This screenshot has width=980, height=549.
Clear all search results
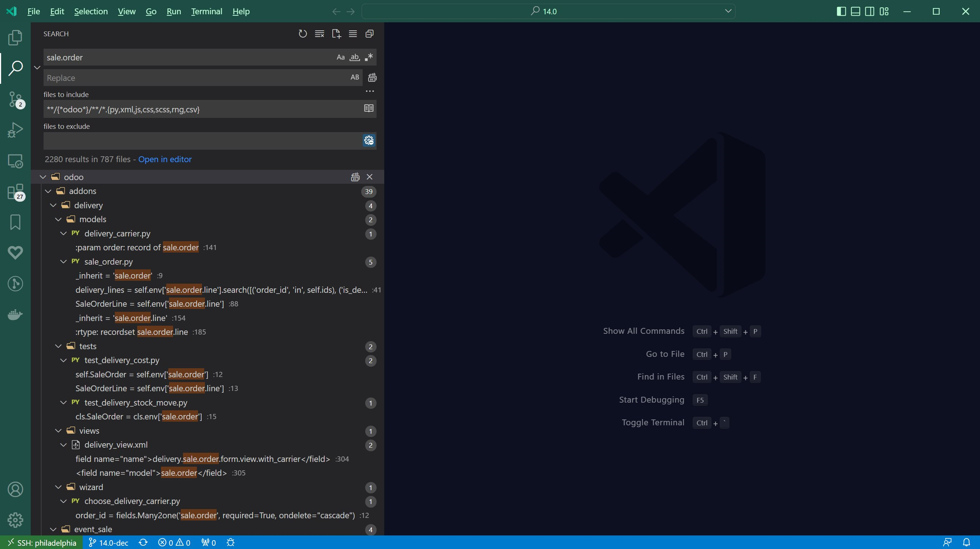[x=319, y=34]
